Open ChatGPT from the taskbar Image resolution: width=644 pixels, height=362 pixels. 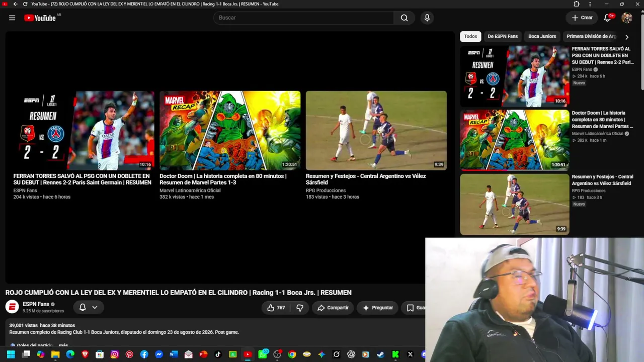(x=351, y=354)
